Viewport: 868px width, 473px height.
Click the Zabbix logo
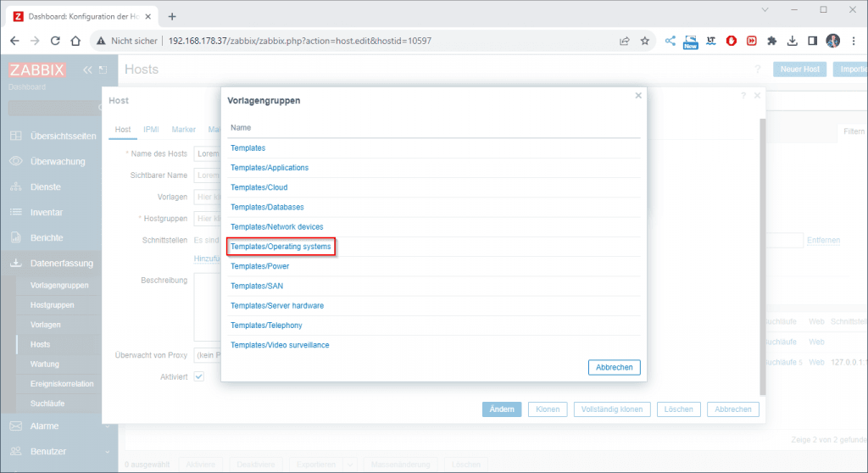point(36,70)
